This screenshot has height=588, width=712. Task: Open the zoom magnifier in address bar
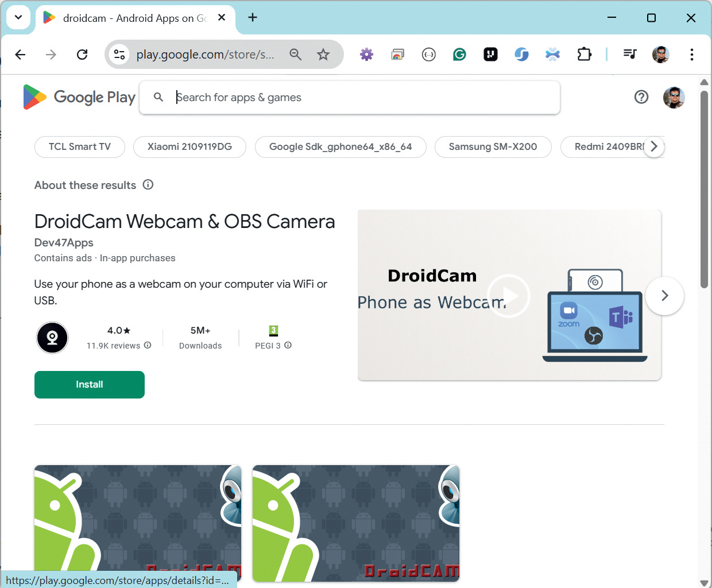(x=296, y=55)
